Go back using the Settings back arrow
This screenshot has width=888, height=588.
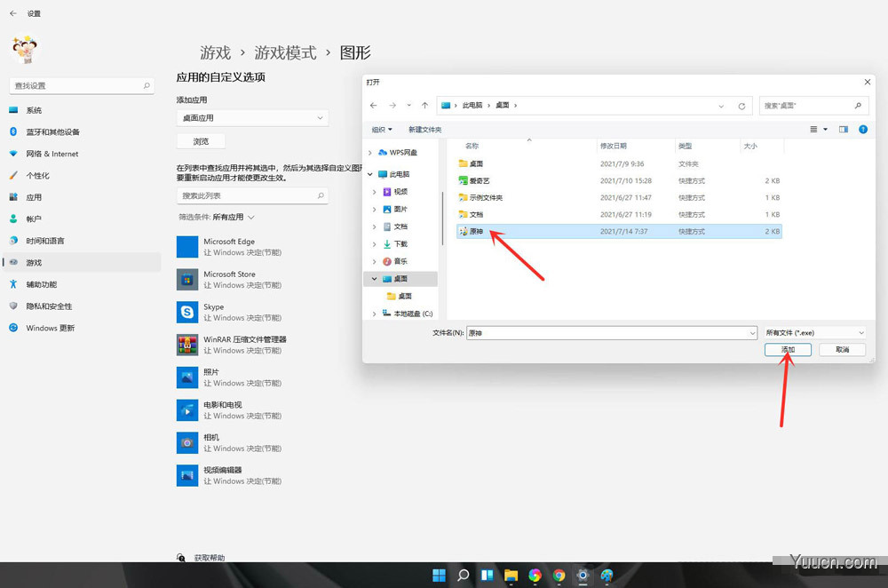[x=13, y=13]
